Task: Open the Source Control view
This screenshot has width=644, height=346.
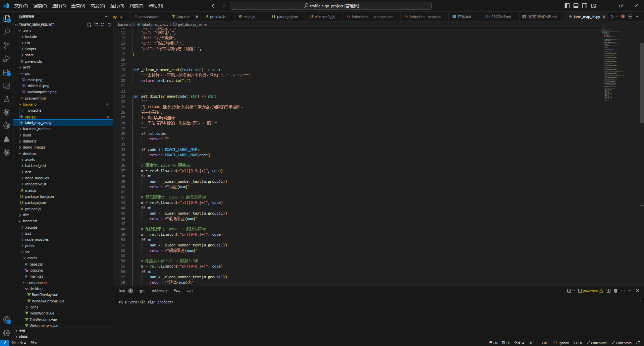Action: (7, 45)
